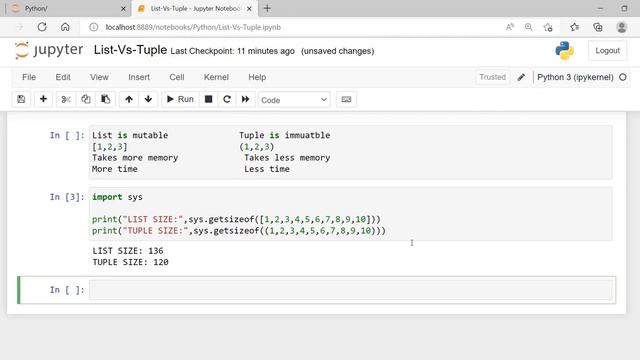This screenshot has width=640, height=360.
Task: Restart kernel and run all cells icon
Action: [x=245, y=99]
